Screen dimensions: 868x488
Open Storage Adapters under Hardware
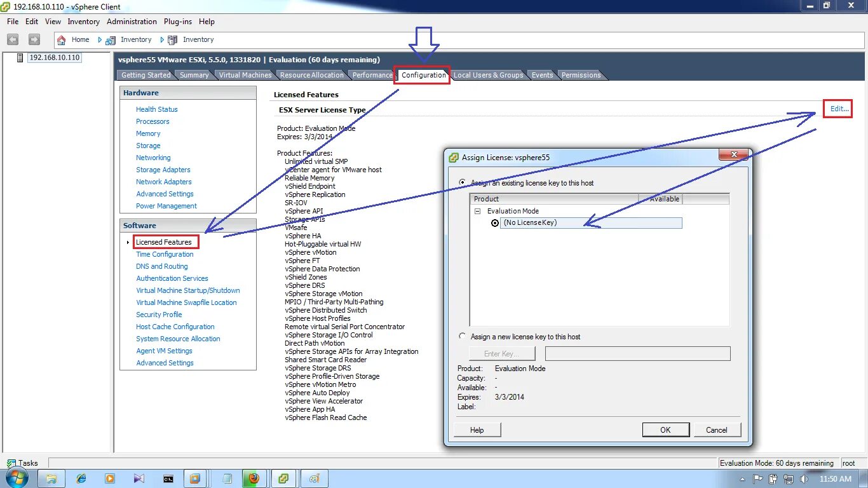[x=163, y=170]
